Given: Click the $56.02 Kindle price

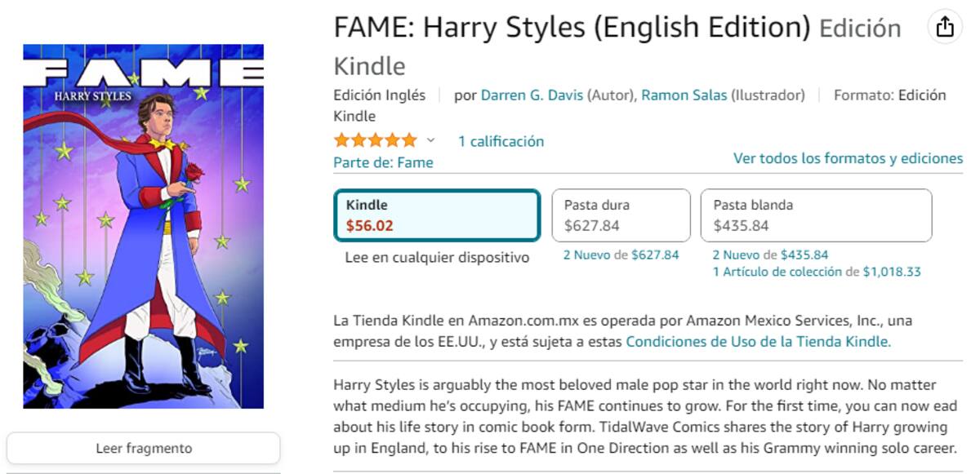Looking at the screenshot, I should tap(369, 226).
